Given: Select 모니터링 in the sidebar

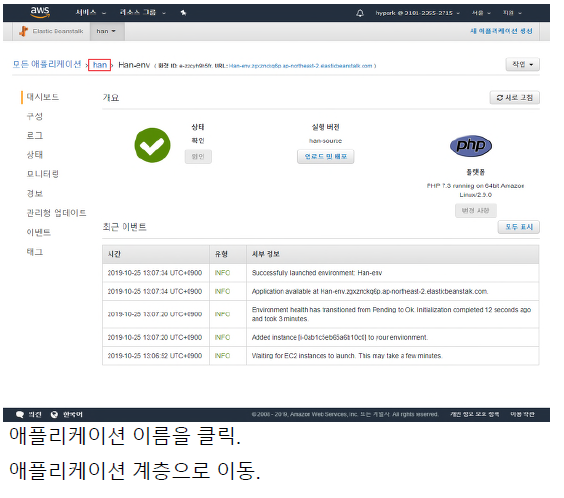Looking at the screenshot, I should (x=42, y=174).
